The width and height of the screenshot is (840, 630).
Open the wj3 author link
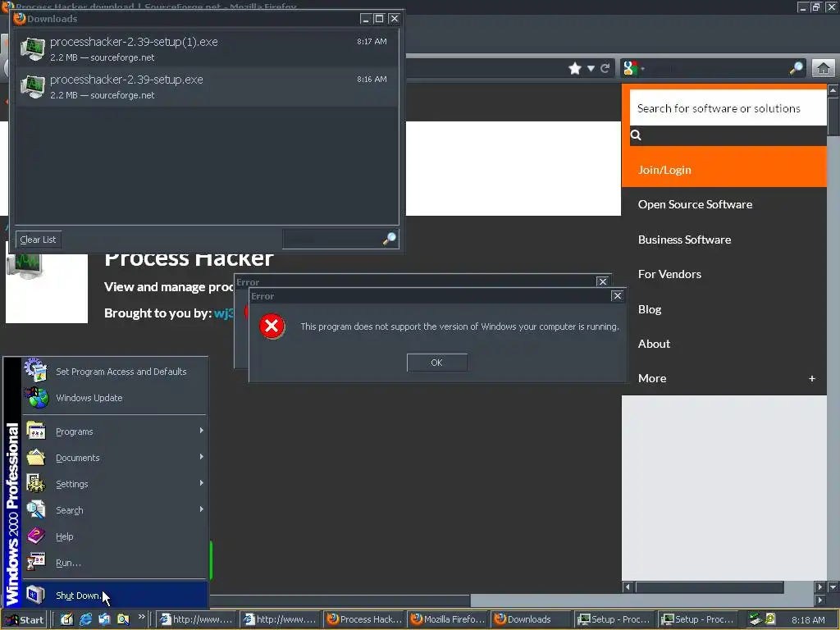click(x=223, y=313)
